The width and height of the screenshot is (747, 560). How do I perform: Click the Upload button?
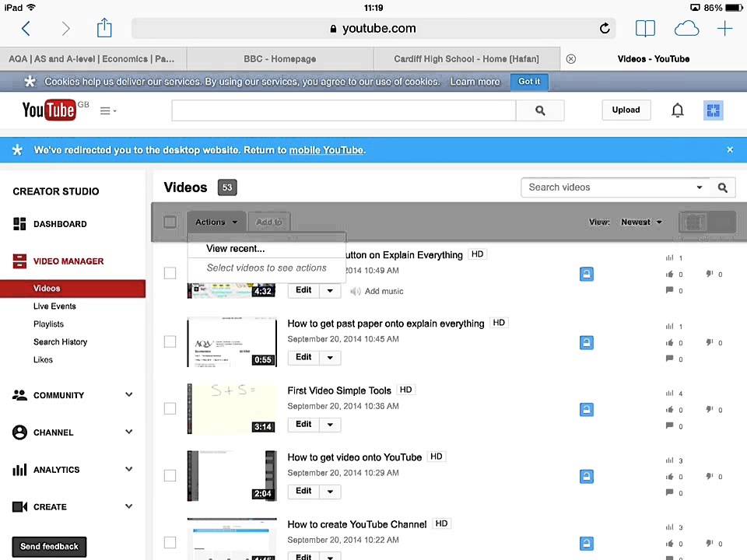(626, 110)
